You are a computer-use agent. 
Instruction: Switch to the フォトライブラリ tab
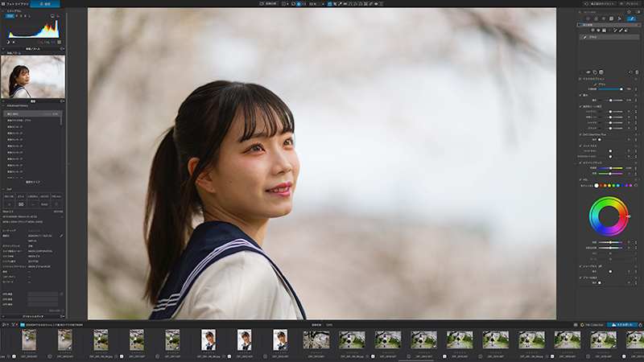click(15, 4)
